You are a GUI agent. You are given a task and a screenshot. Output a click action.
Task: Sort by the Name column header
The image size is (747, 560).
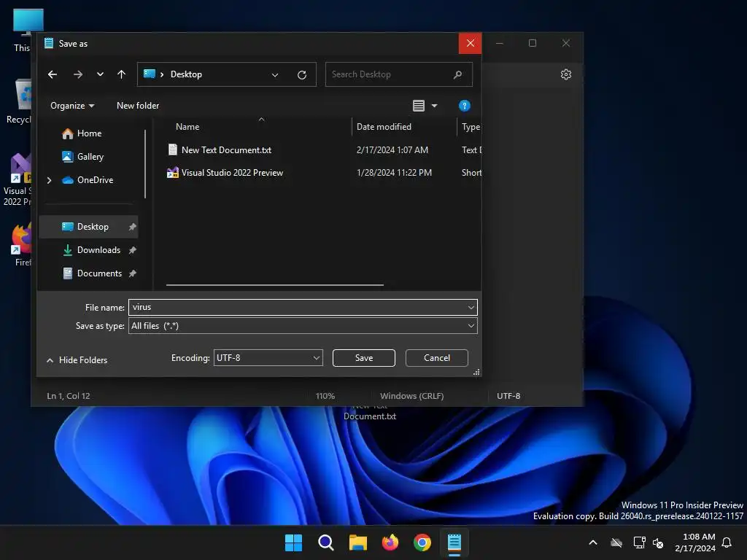pos(187,127)
